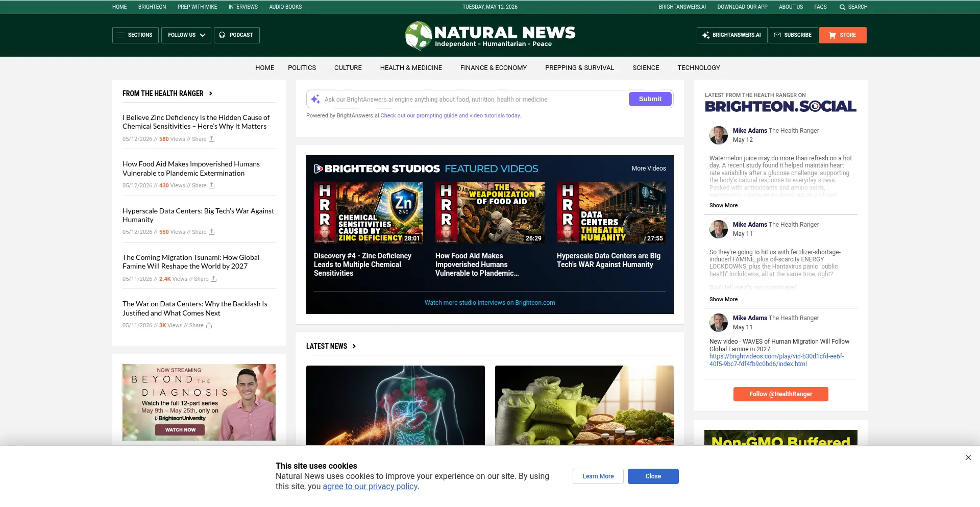Click the Follow @HealthRanger button
The height and width of the screenshot is (507, 980).
780,394
